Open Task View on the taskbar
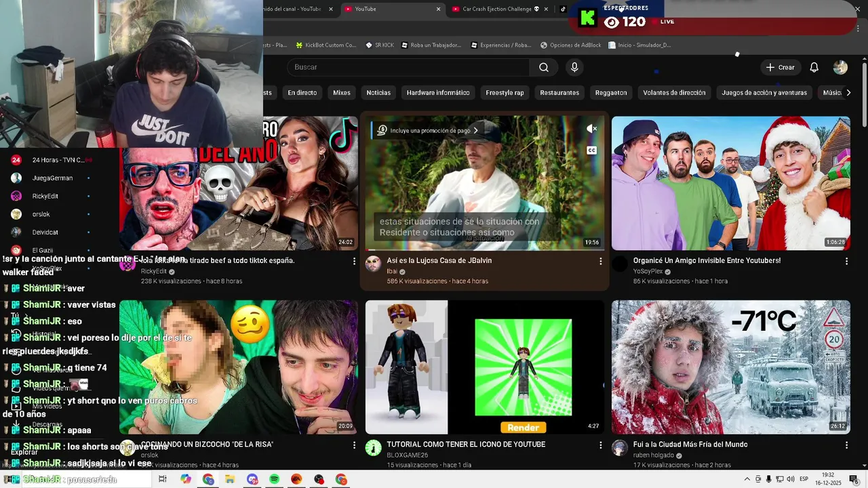Image resolution: width=868 pixels, height=488 pixels. click(163, 479)
